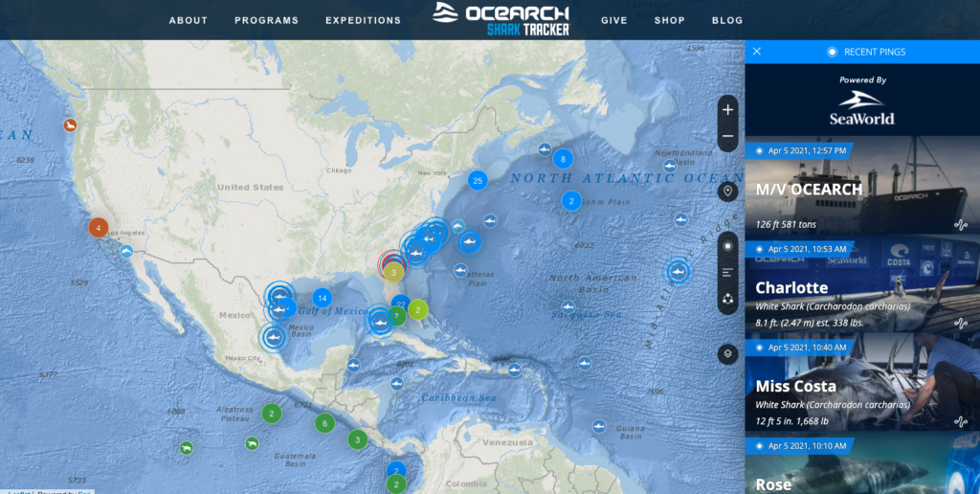Viewport: 980px width, 494px height.
Task: Click the three-circle cluster icon in the map toolbar
Action: [727, 299]
